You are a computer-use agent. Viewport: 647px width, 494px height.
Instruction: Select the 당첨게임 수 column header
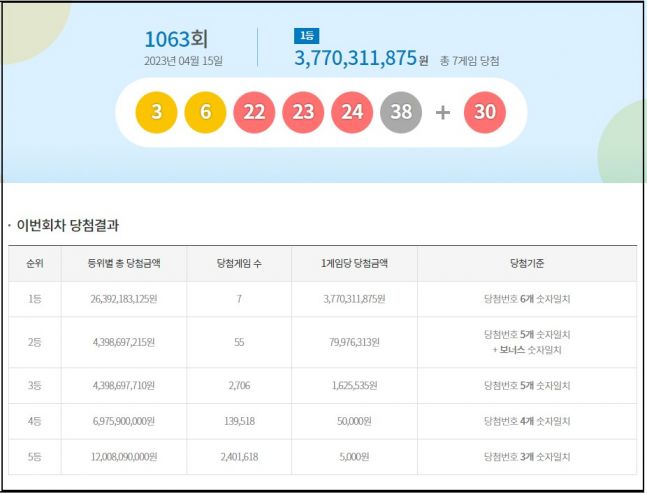[239, 264]
